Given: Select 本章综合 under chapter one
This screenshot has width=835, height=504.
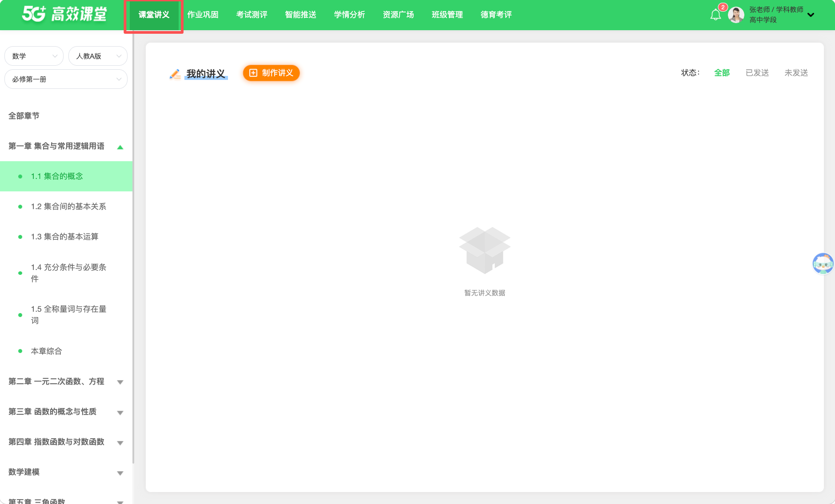Looking at the screenshot, I should (x=66, y=351).
